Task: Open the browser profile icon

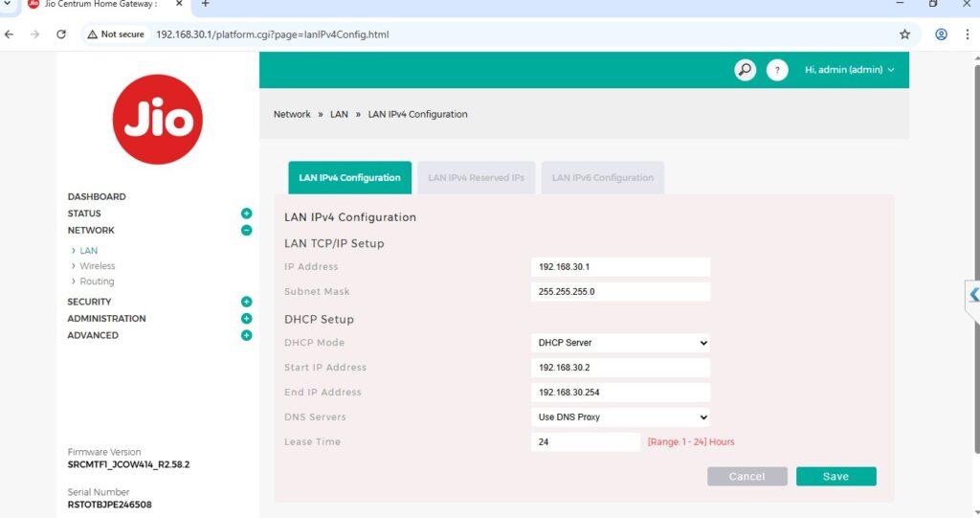Action: [x=942, y=34]
